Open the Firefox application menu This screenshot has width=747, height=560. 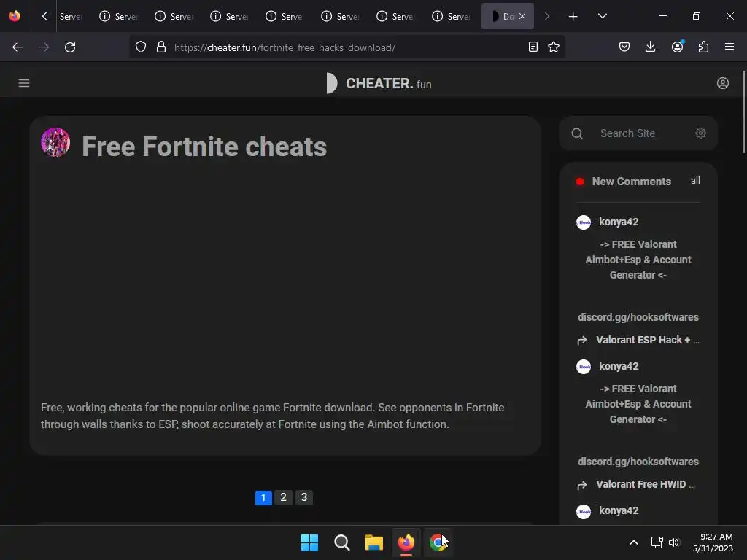click(x=729, y=47)
